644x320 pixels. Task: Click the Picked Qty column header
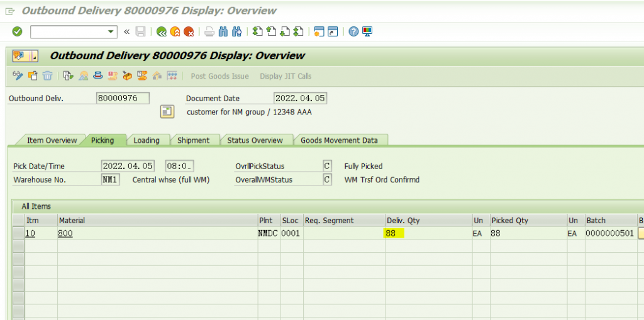528,221
